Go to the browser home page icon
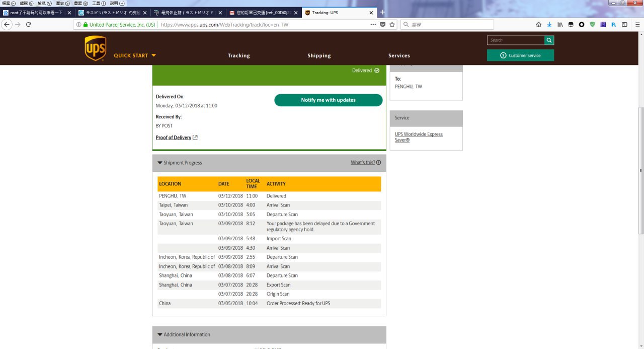Screen dimensions: 644x349 [538, 24]
